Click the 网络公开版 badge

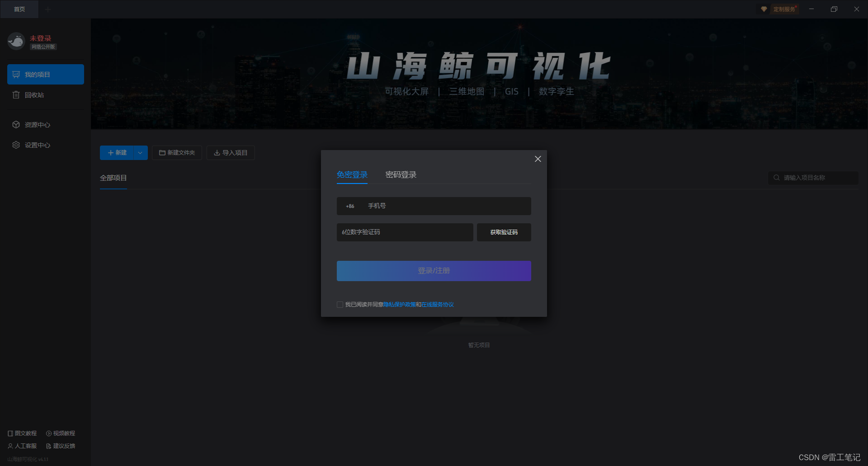pos(43,47)
